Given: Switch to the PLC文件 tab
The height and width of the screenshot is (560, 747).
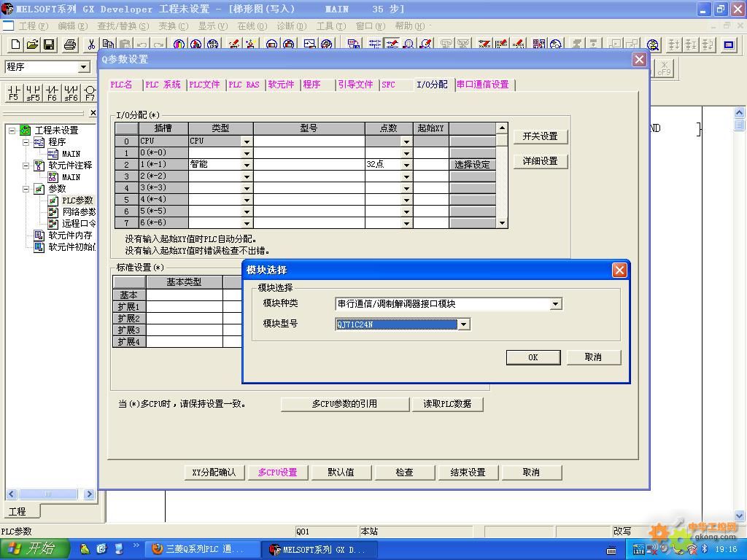Looking at the screenshot, I should click(x=204, y=85).
